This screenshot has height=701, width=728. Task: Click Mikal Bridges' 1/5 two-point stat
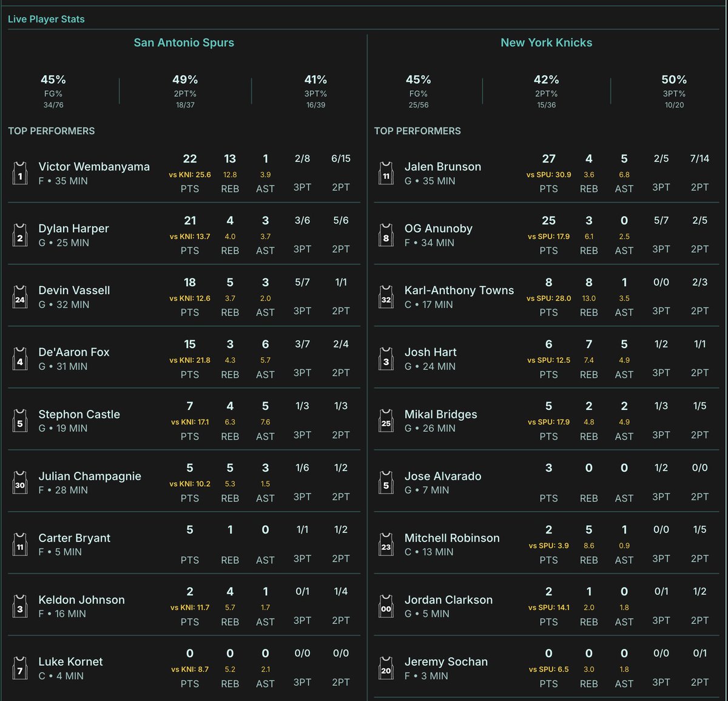(x=699, y=406)
